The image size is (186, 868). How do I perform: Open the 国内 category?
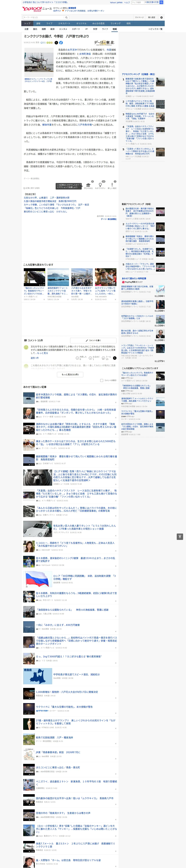(x=35, y=29)
